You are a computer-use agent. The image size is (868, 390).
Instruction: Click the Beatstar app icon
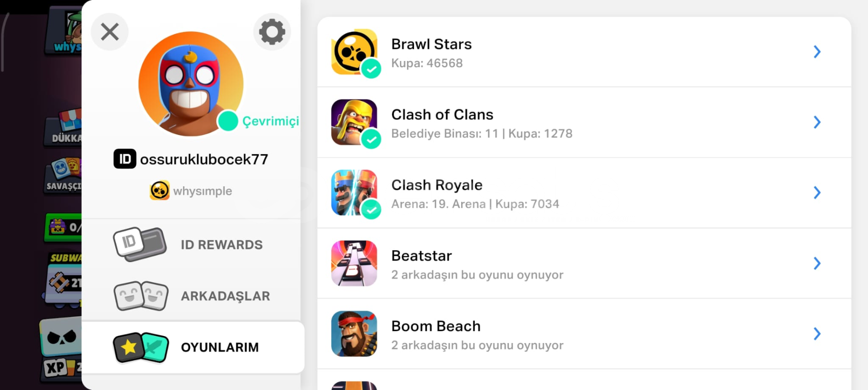pos(354,263)
